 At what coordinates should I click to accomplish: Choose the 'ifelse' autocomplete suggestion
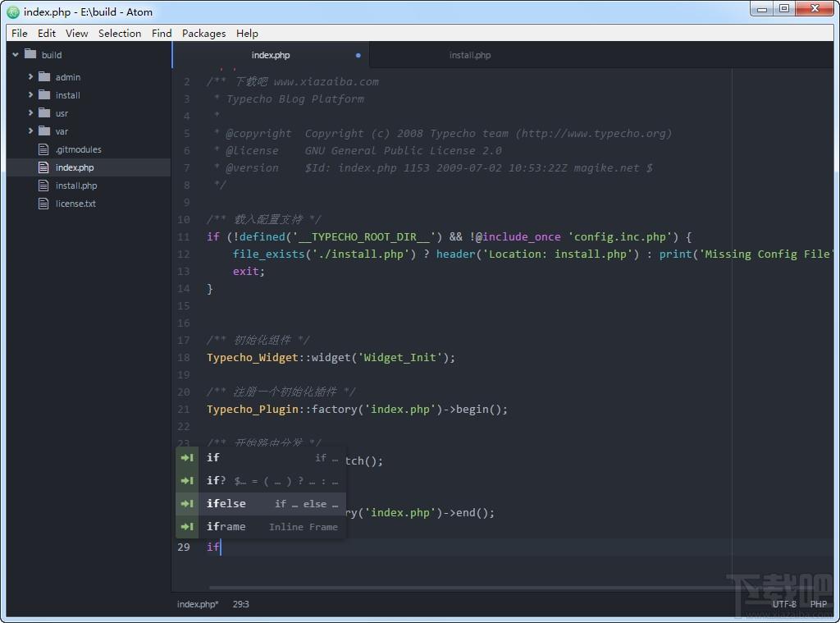[261, 504]
